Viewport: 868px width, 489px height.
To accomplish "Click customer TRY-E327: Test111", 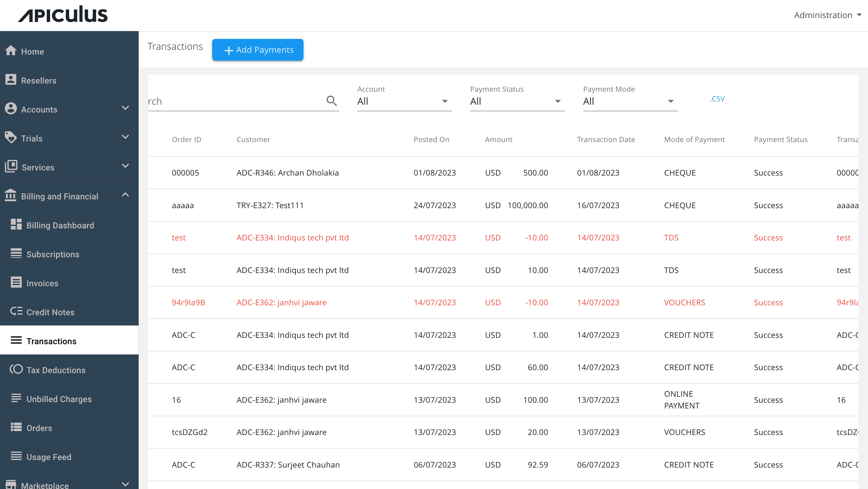I will point(270,205).
